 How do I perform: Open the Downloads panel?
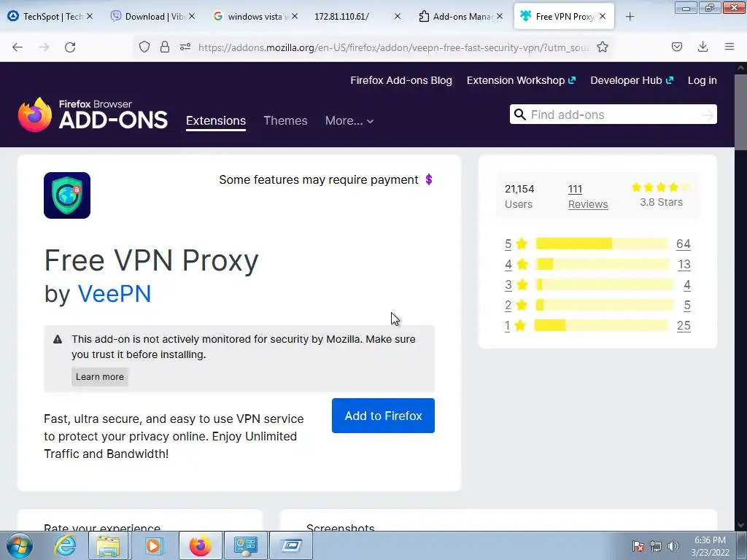point(703,47)
